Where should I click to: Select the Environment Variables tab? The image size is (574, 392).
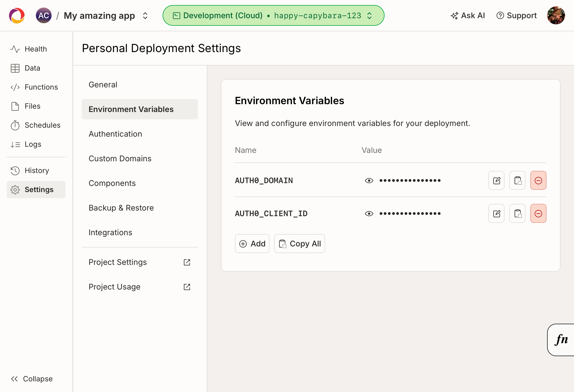(140, 109)
